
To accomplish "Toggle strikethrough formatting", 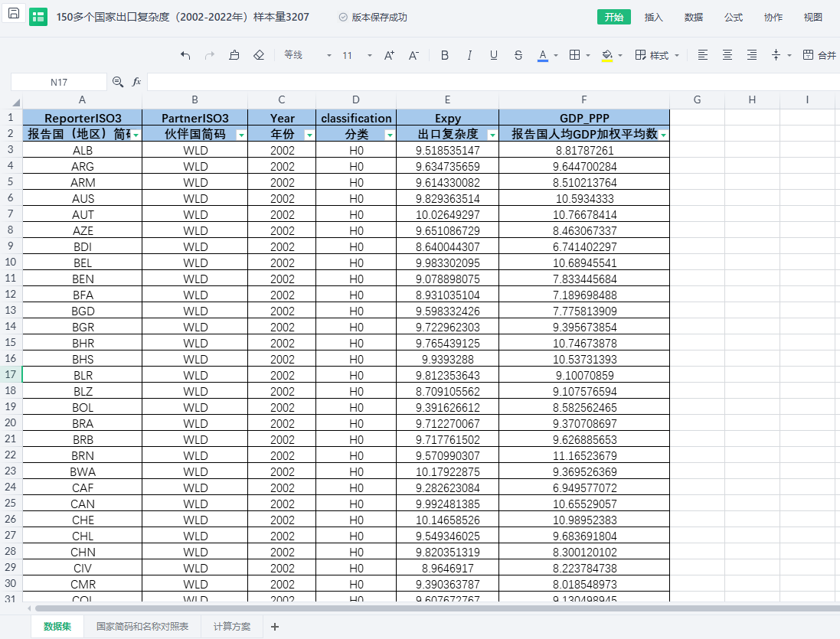I will click(518, 55).
